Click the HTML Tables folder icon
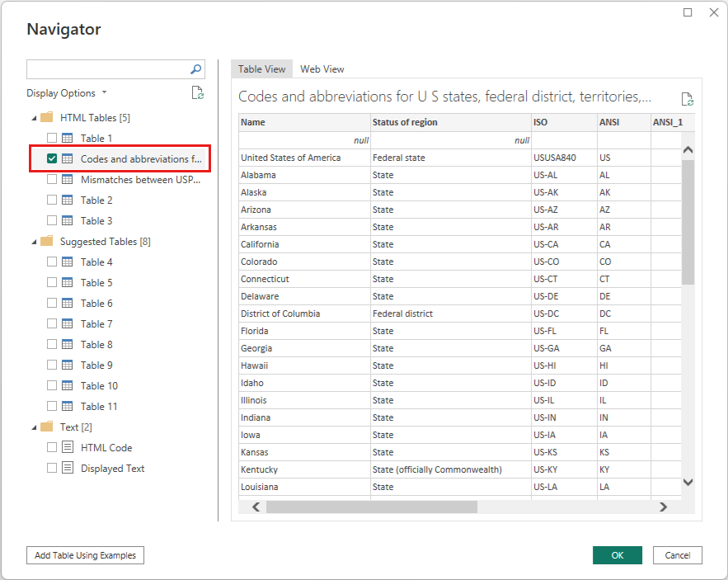 pos(47,117)
